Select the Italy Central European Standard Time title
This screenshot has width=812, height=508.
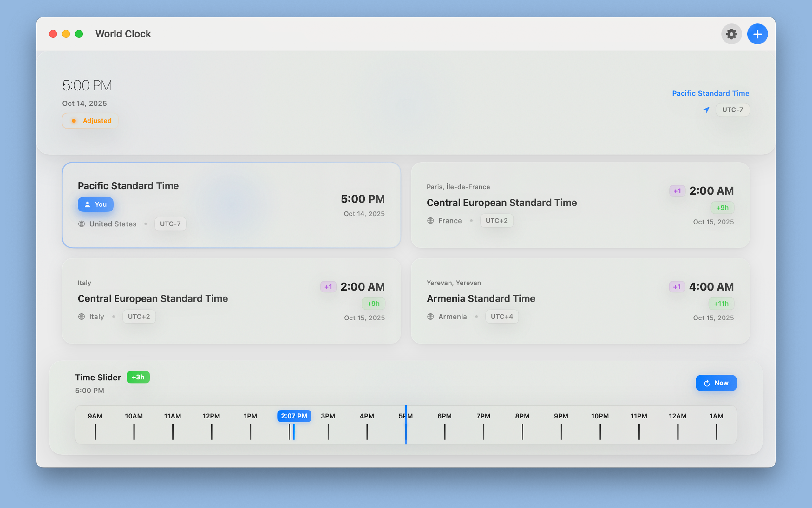coord(153,298)
